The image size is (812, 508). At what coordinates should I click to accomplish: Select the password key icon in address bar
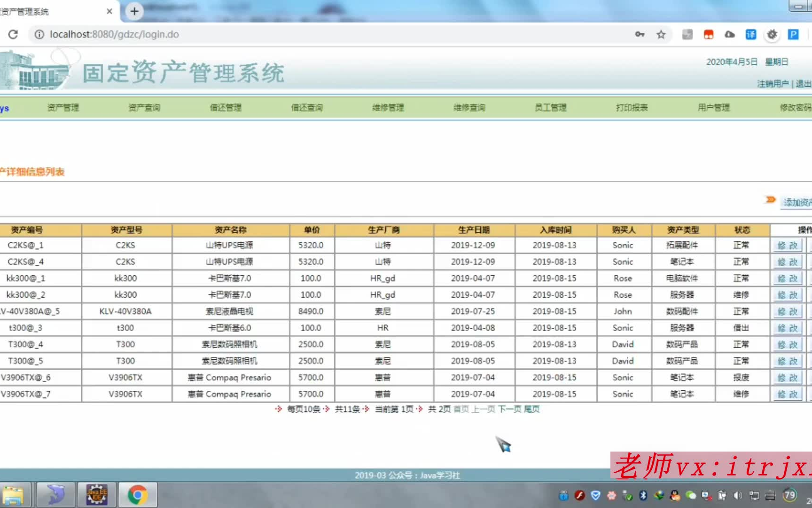click(x=640, y=34)
